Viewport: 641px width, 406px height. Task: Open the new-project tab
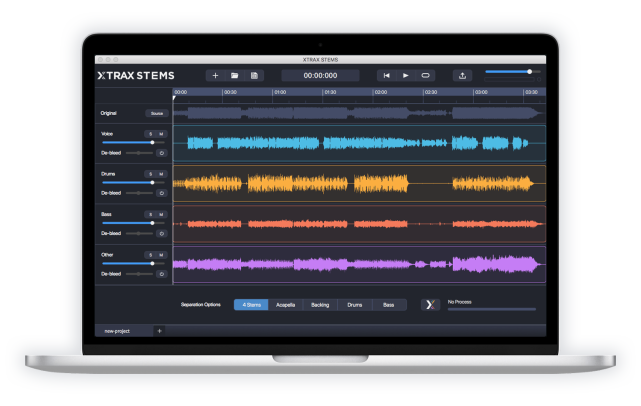(x=124, y=331)
